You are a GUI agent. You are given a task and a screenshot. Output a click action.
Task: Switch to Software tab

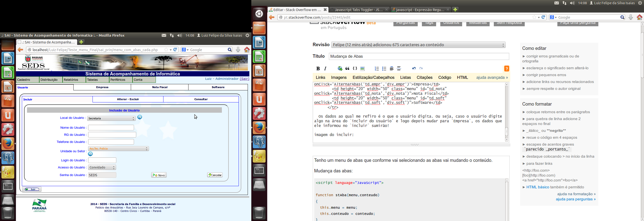218,87
